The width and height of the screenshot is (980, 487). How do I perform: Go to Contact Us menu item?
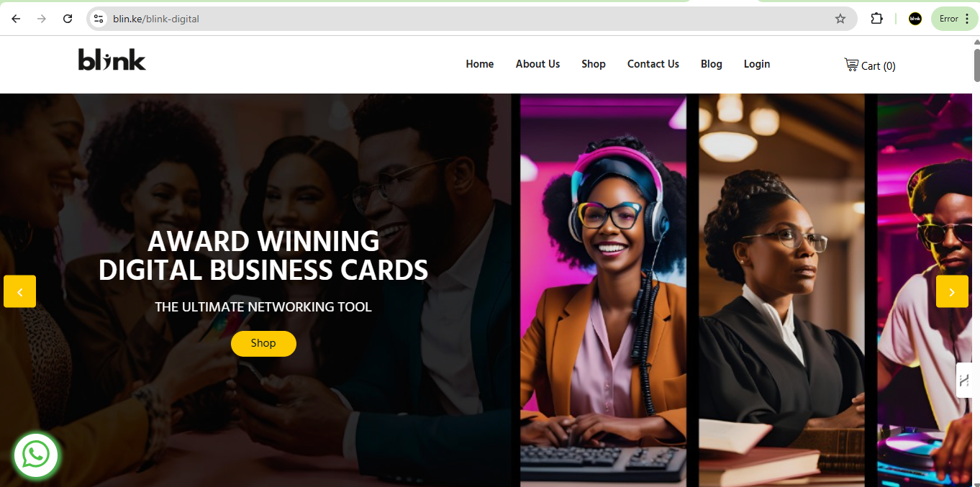(653, 64)
